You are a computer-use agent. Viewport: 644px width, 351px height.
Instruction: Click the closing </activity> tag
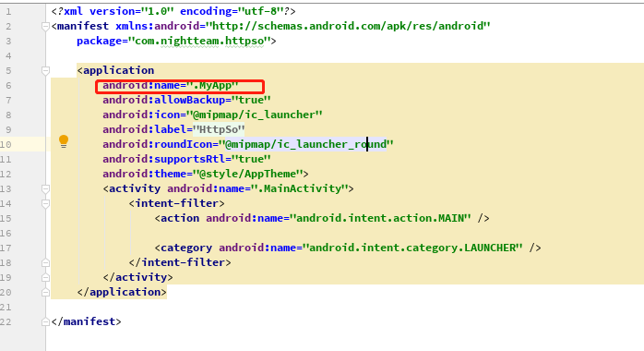[x=138, y=277]
